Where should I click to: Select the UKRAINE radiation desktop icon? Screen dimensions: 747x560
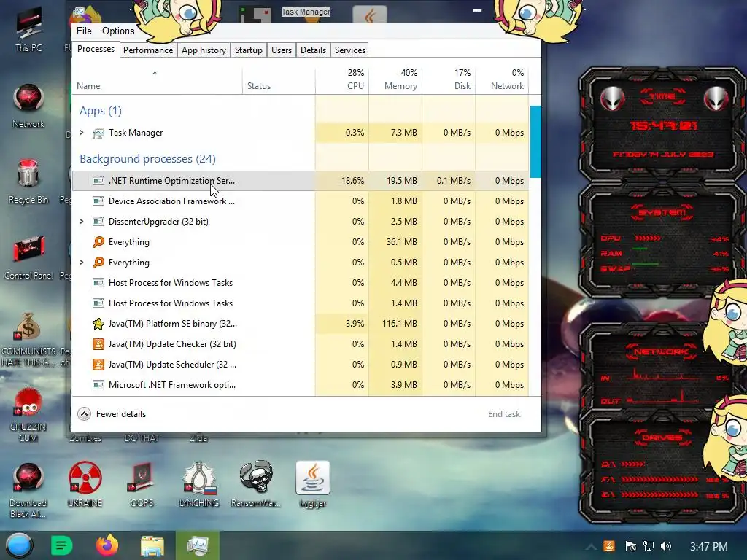[x=85, y=484]
